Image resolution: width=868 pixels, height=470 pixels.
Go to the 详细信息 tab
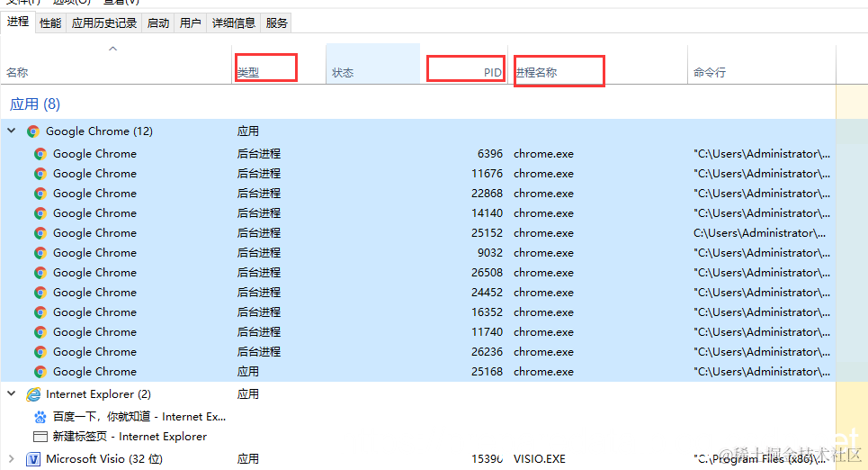[234, 23]
